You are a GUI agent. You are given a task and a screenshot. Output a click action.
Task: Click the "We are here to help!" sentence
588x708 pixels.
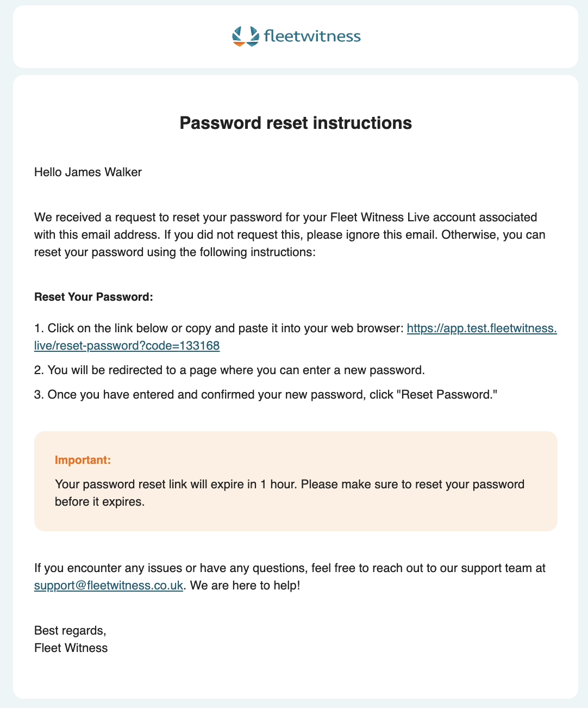245,586
